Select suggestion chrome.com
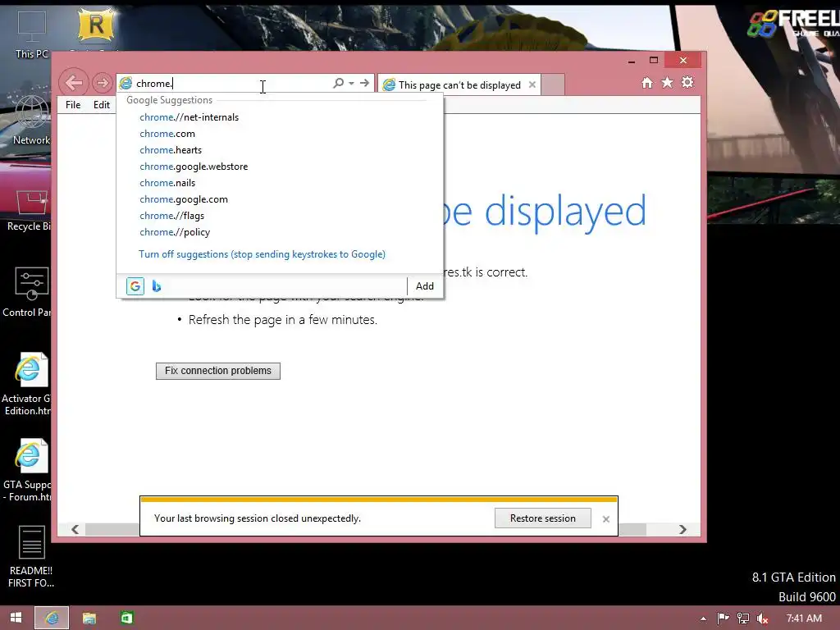This screenshot has height=630, width=840. pyautogui.click(x=280, y=134)
